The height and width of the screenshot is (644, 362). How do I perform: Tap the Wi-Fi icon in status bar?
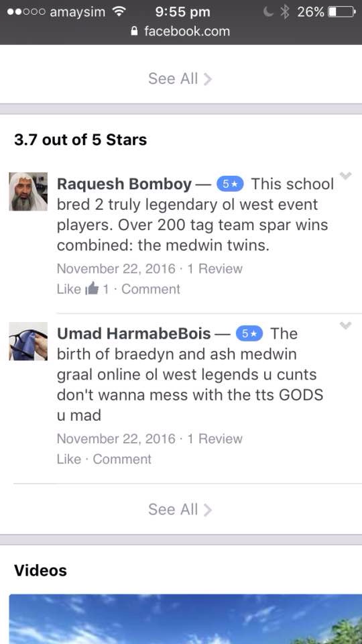119,11
